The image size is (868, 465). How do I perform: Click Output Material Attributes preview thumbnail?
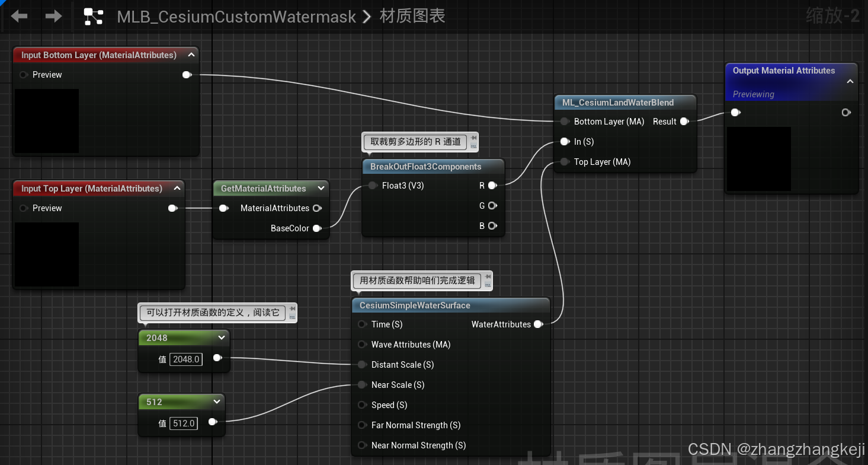(x=759, y=159)
